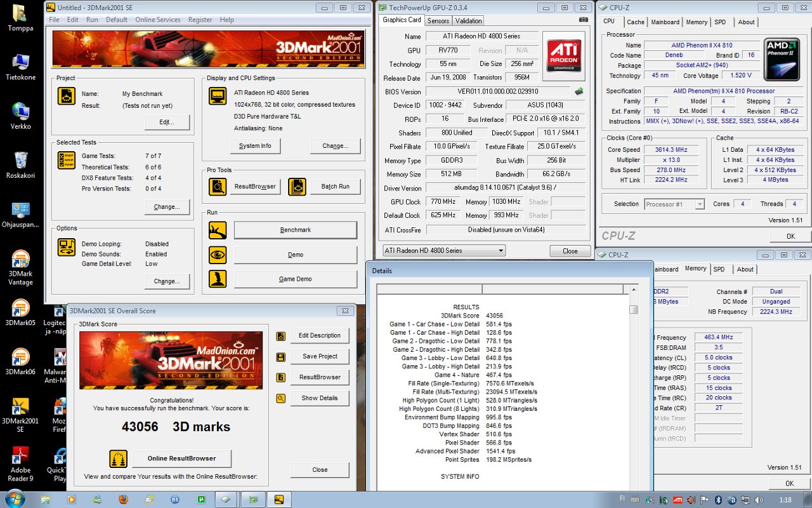Image resolution: width=812 pixels, height=508 pixels.
Task: Launch 3DMark2001 SE desktop shortcut
Action: [20, 415]
